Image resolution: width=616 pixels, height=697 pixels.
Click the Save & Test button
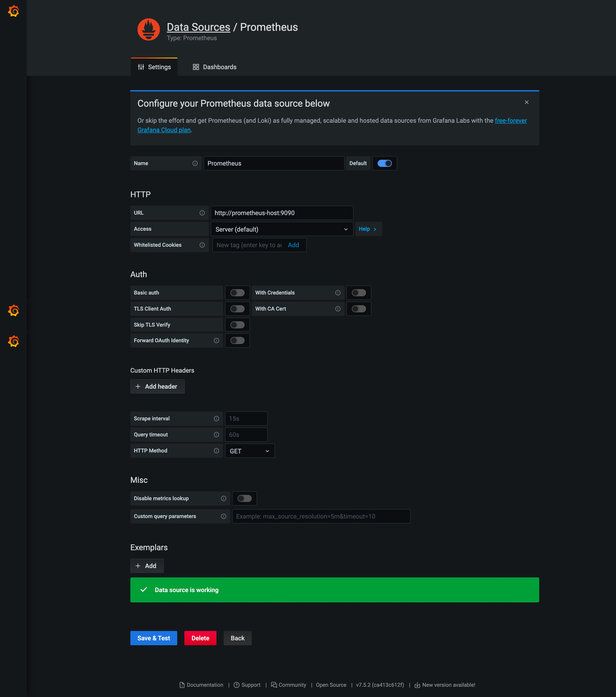[154, 638]
